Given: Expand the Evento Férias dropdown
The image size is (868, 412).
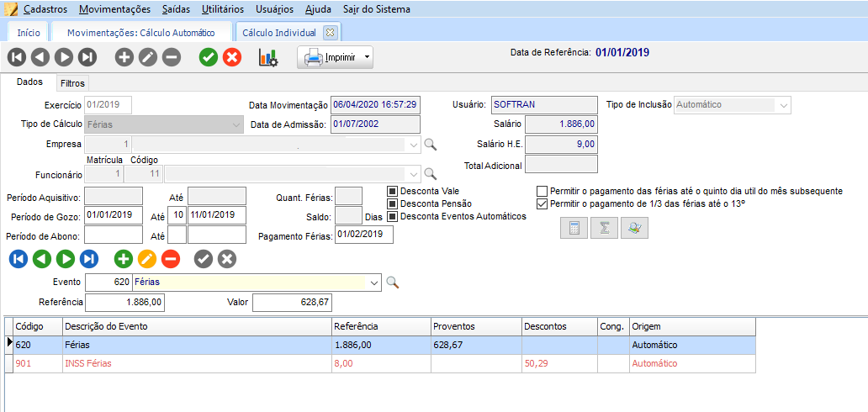Looking at the screenshot, I should (x=374, y=283).
